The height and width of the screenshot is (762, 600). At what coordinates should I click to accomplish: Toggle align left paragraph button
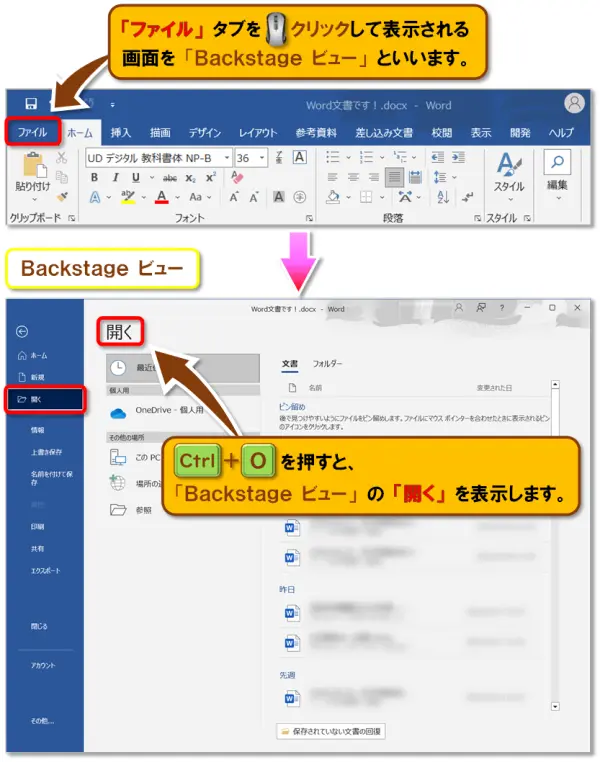[x=332, y=177]
